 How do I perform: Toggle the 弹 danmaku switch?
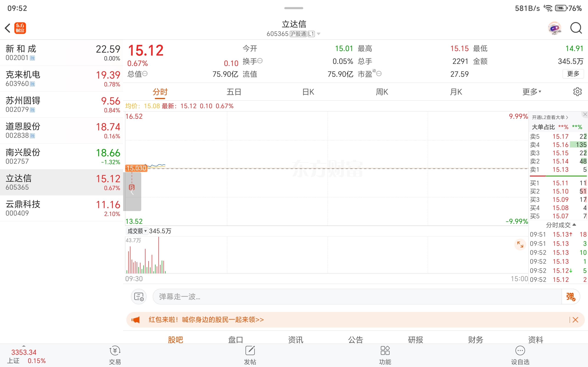click(571, 297)
